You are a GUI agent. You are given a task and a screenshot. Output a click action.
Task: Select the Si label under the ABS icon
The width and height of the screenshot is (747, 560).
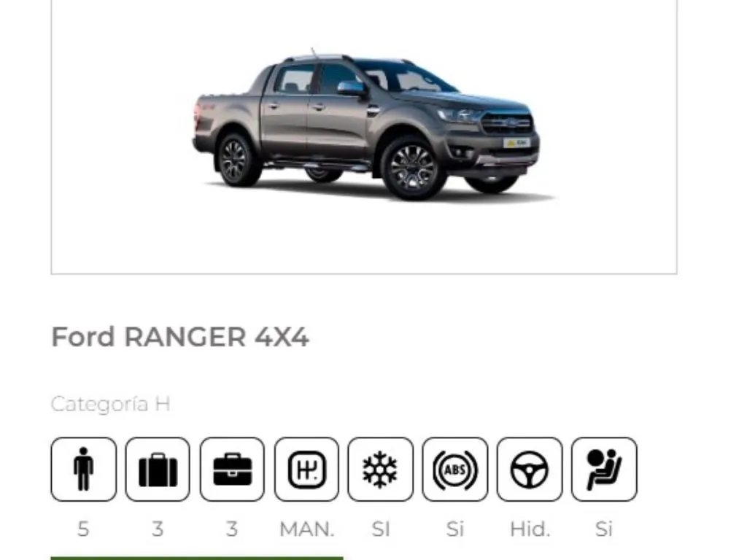click(455, 529)
